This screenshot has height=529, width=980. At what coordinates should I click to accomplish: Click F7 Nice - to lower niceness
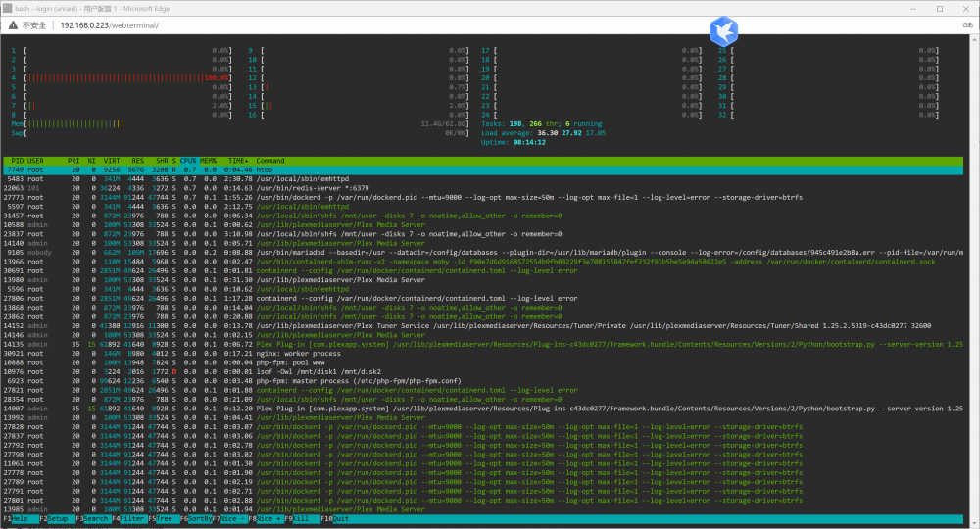(x=228, y=519)
